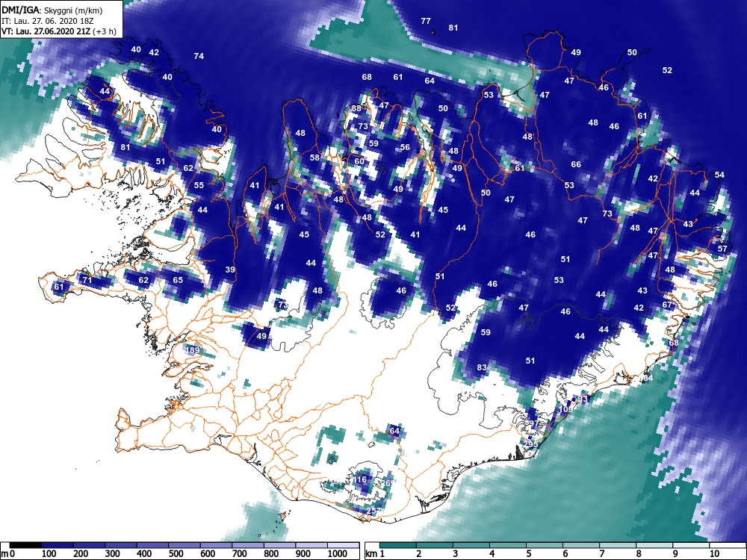Click the visibility value '65' on the western peninsula
Viewport: 747px width, 560px height.
pyautogui.click(x=178, y=280)
